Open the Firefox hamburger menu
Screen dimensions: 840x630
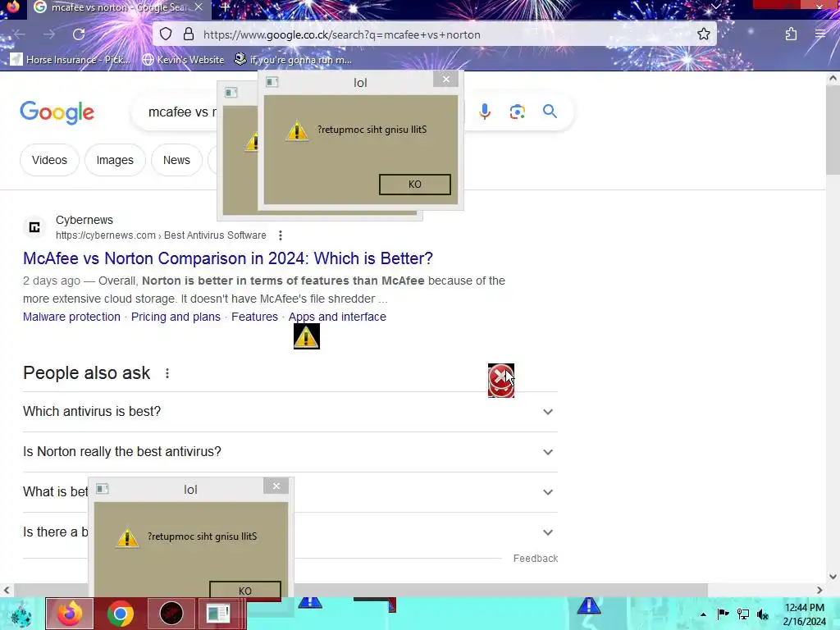[820, 34]
